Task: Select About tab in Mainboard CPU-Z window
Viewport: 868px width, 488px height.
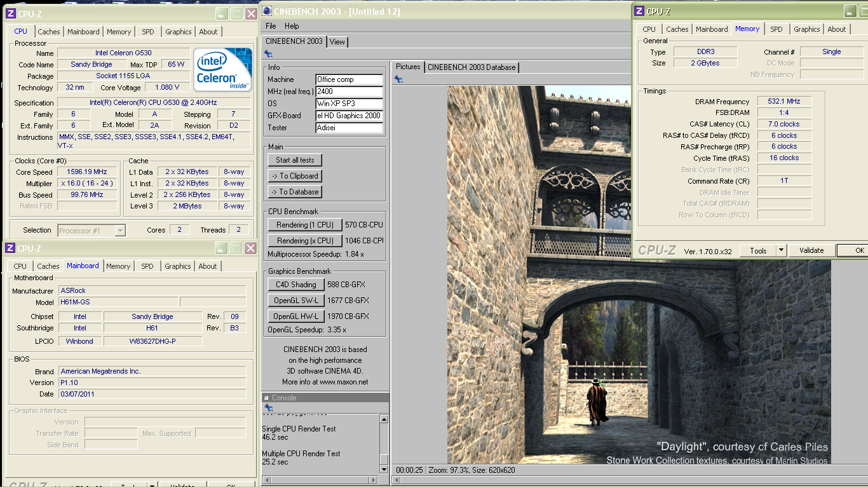Action: click(x=208, y=266)
